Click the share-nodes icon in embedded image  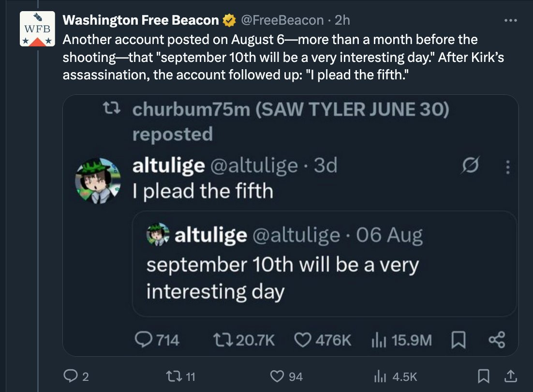(x=497, y=340)
